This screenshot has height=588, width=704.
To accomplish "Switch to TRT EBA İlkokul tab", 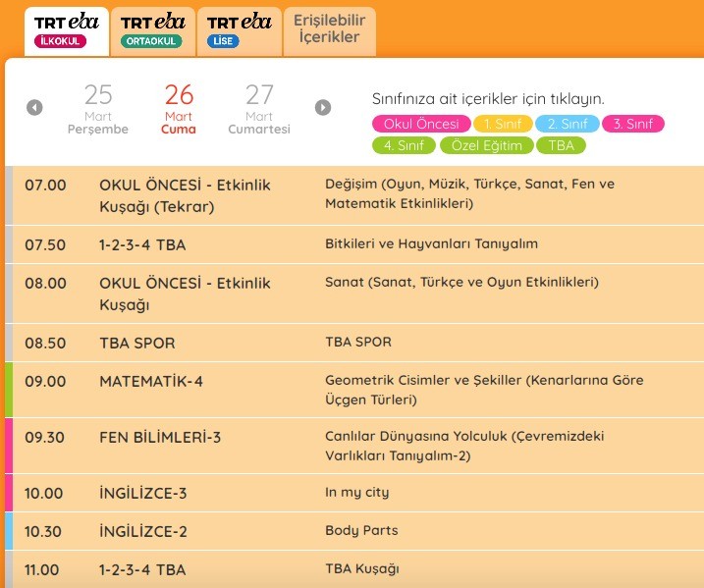I will click(x=61, y=29).
